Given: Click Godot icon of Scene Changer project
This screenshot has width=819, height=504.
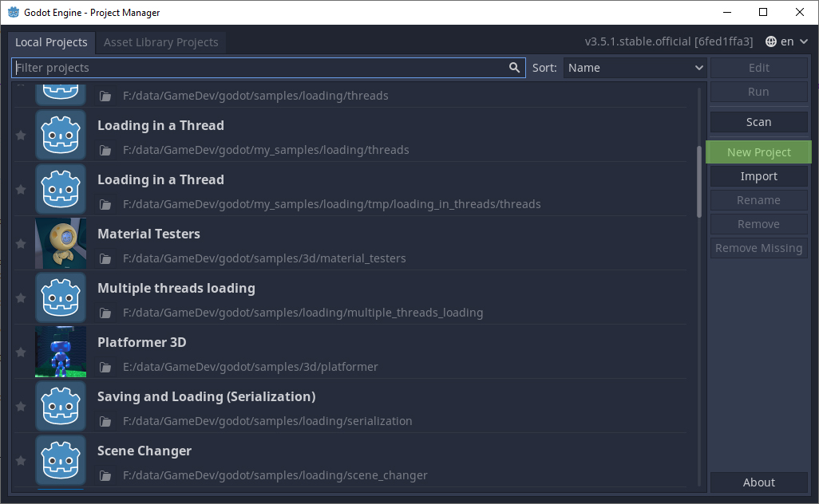Looking at the screenshot, I should pyautogui.click(x=61, y=460).
